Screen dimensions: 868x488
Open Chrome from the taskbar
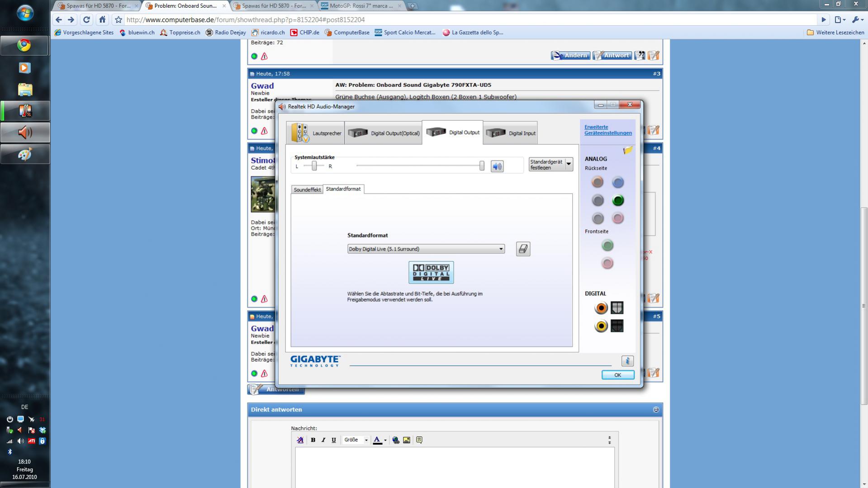[x=24, y=45]
